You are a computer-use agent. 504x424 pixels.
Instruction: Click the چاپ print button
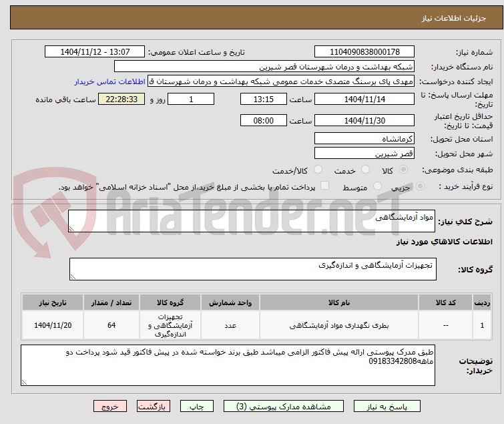(196, 407)
